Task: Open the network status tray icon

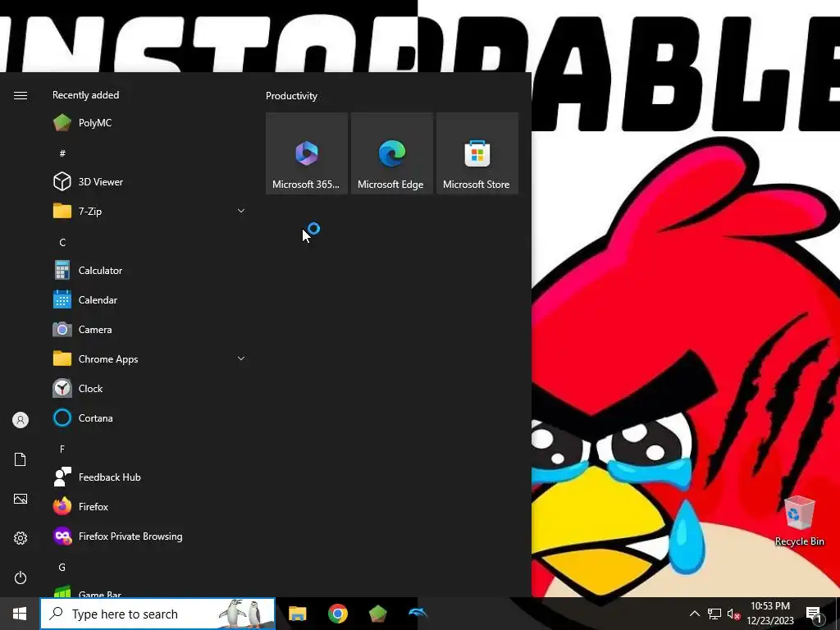Action: pos(714,614)
